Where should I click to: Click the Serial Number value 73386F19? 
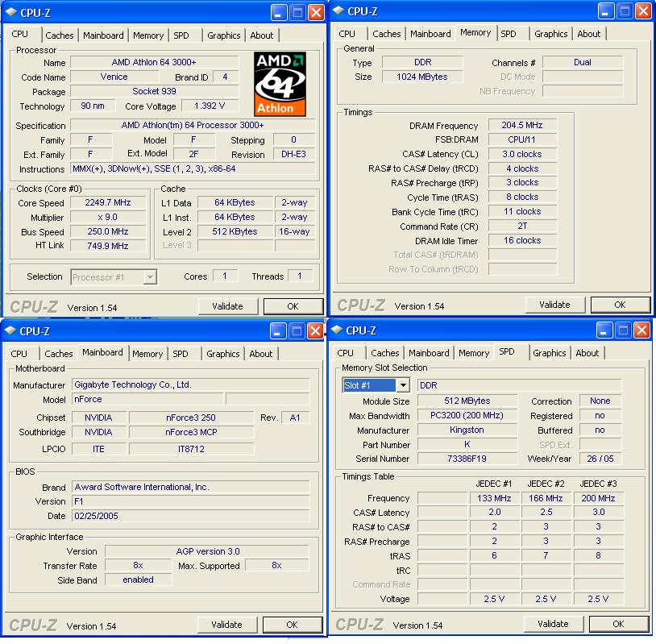coord(467,459)
